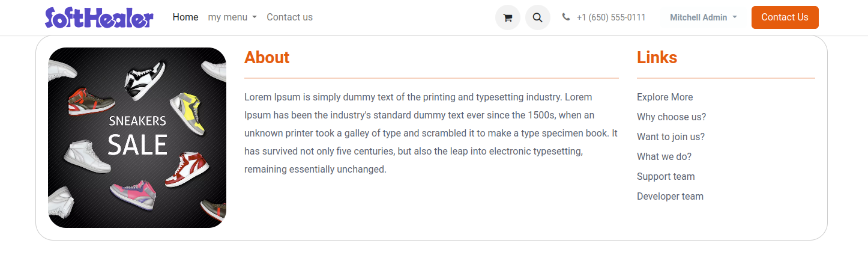Go to the Home menu item
Screen dimensions: 868x270
[x=185, y=17]
